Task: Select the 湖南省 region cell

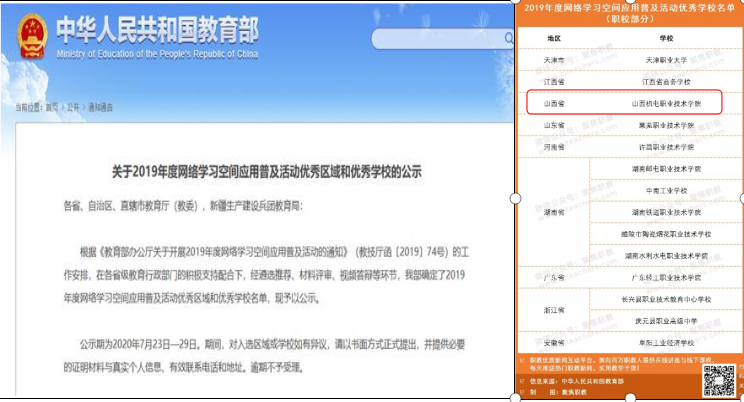Action: (554, 212)
